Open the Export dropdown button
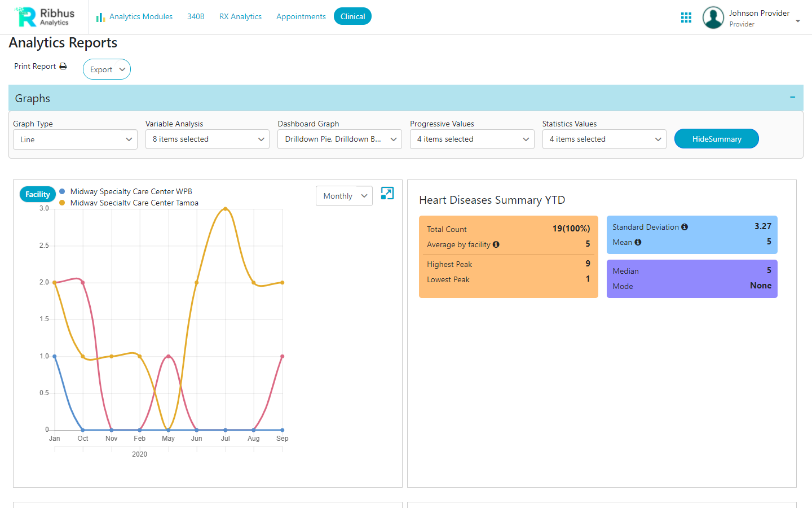 [107, 69]
